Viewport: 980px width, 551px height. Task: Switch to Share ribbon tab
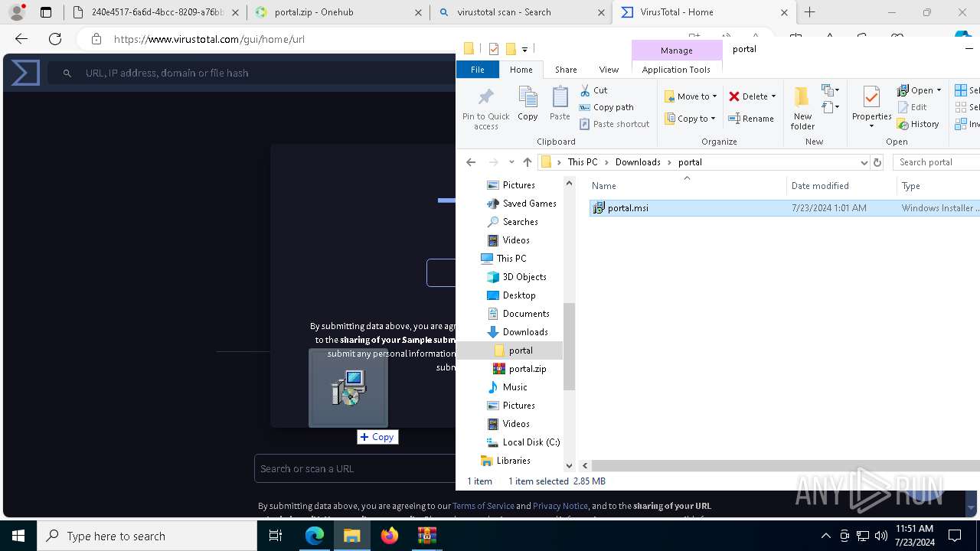[x=566, y=70]
